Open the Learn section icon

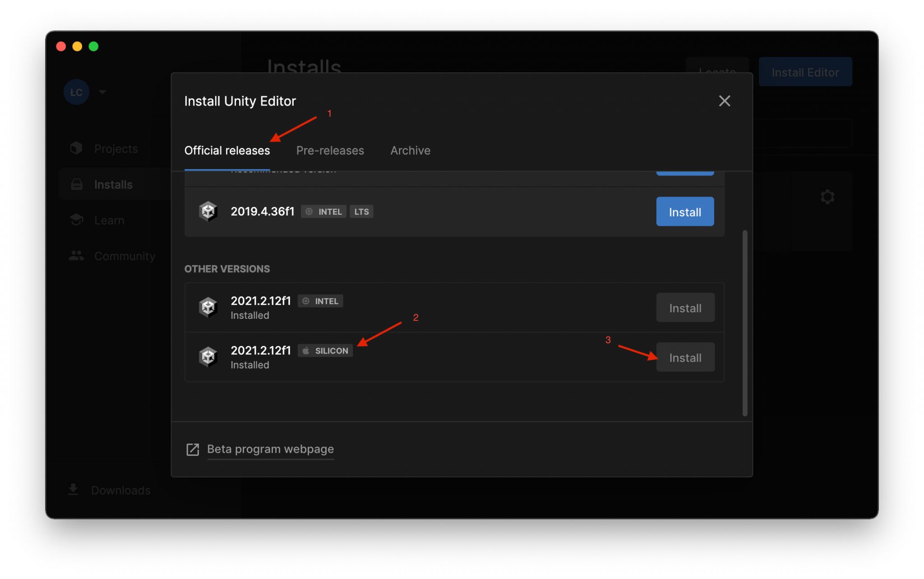[x=76, y=220]
